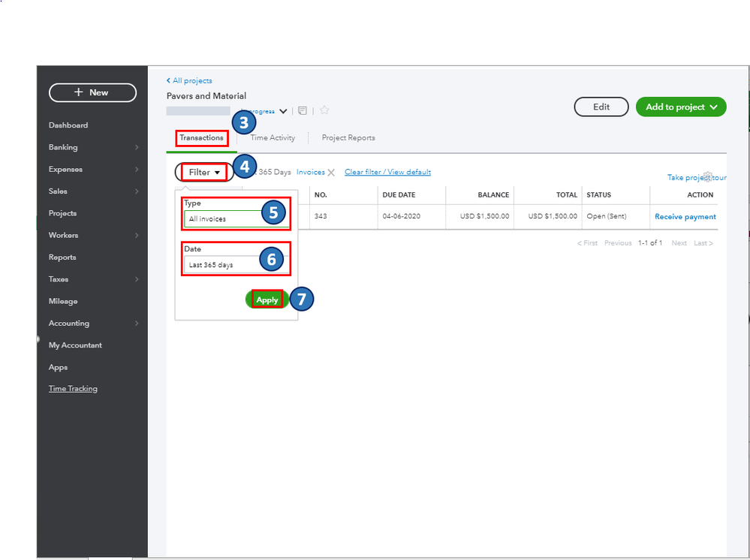Viewport: 750px width, 560px height.
Task: Sort by the STATUS column header
Action: [x=599, y=195]
